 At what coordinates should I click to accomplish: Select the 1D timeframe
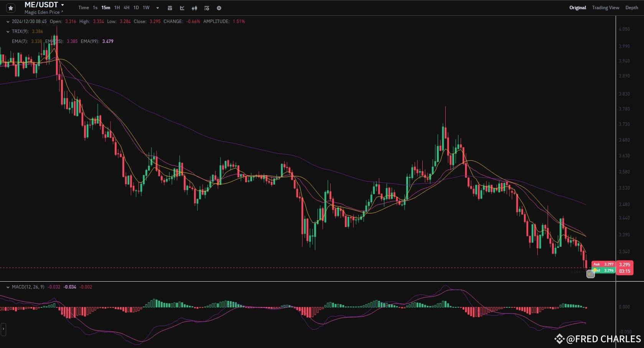pyautogui.click(x=136, y=7)
